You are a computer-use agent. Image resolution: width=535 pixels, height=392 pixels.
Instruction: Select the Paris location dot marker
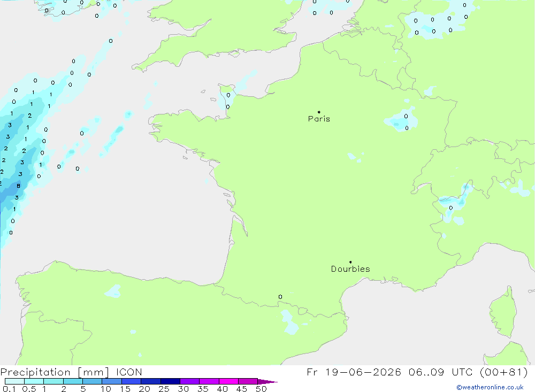click(x=319, y=112)
